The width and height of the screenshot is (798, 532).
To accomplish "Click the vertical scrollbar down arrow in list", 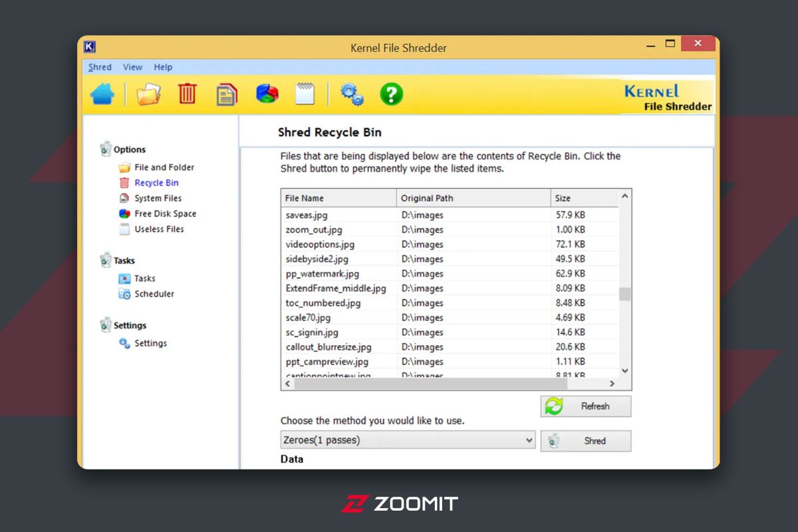I will tap(624, 370).
